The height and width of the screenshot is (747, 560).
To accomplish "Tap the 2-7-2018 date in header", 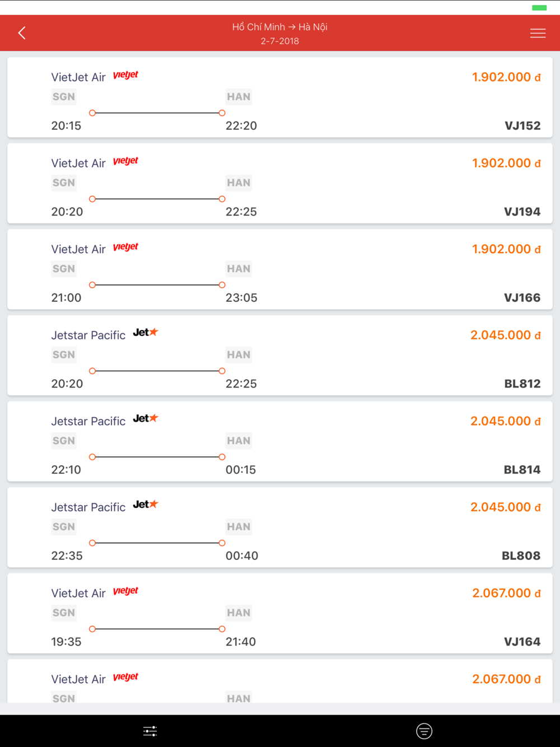I will pos(280,41).
